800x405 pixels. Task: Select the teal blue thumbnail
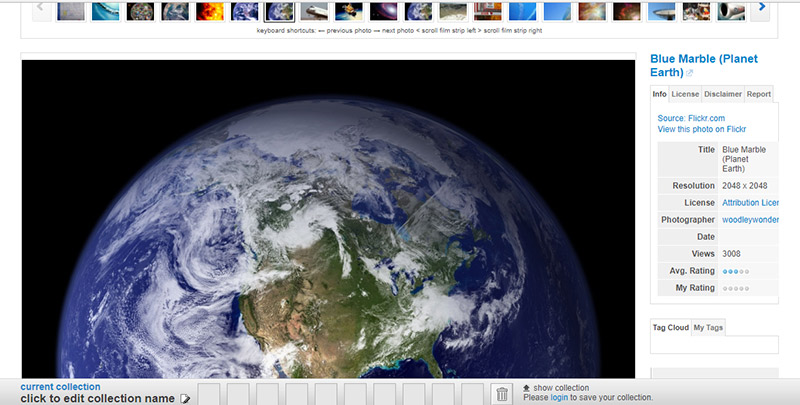point(106,11)
